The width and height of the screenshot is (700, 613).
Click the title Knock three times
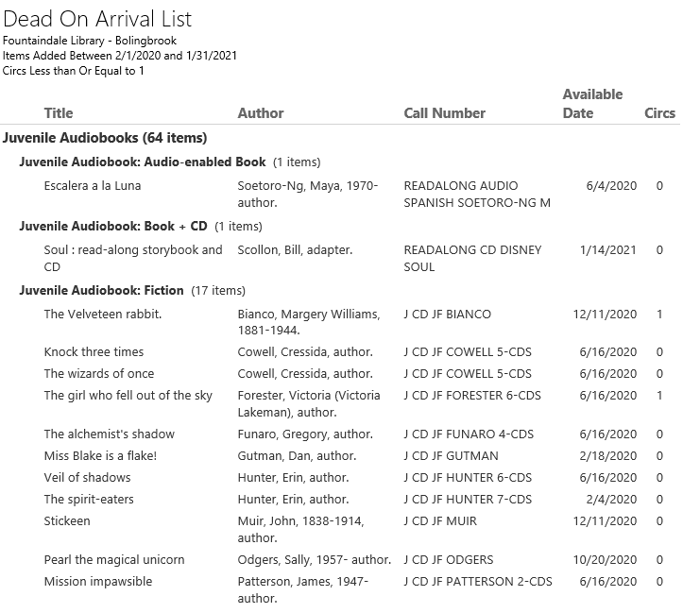tap(94, 352)
